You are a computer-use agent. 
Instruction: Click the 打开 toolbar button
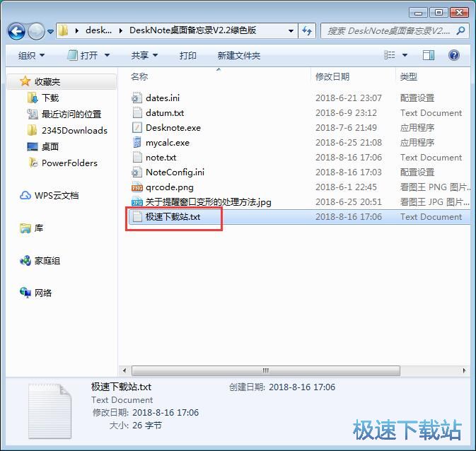83,56
